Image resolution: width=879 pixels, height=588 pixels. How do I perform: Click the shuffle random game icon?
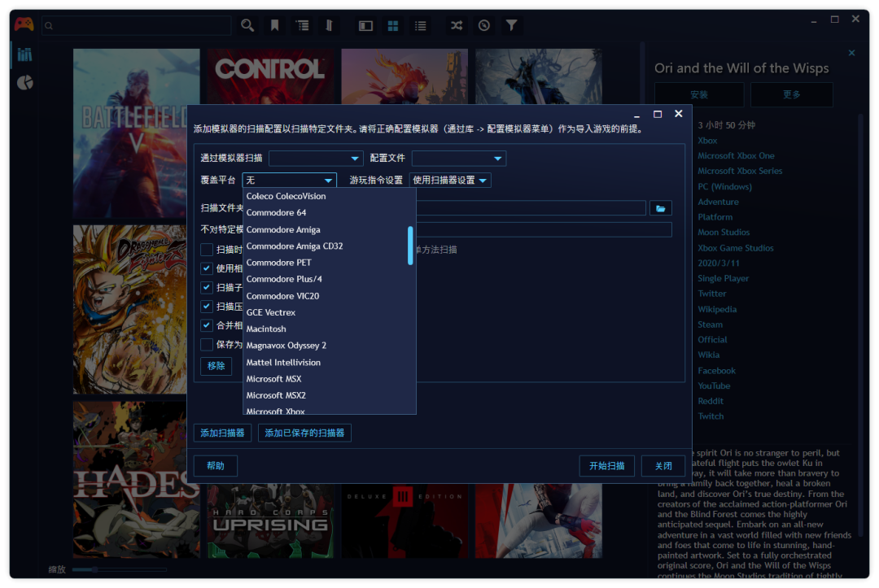click(x=457, y=25)
